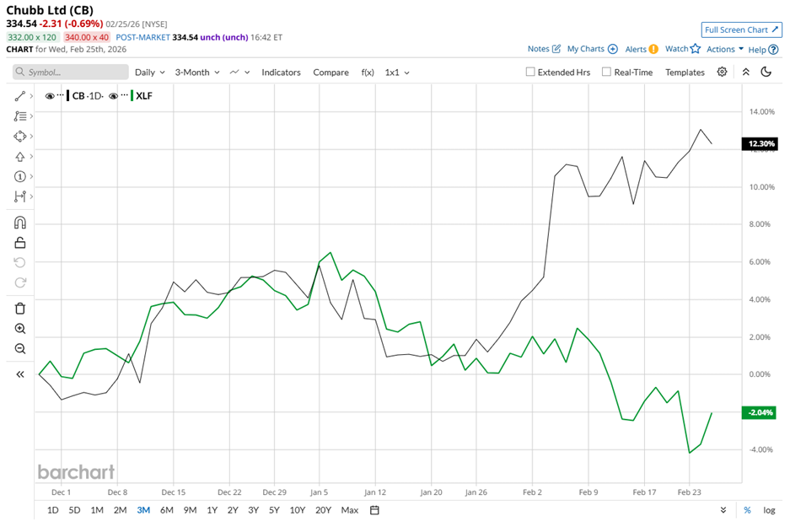Viewport: 790px width, 532px height.
Task: Select the 2M time range
Action: 120,510
